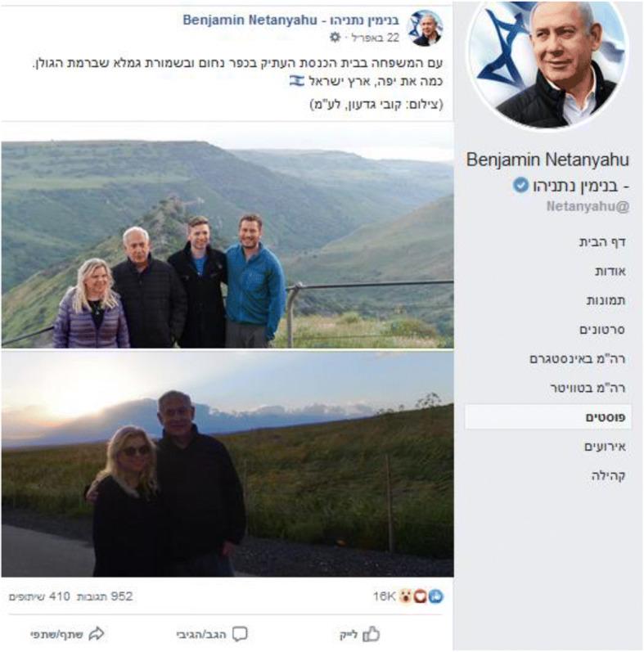Image resolution: width=644 pixels, height=652 pixels.
Task: Click the Benjamin Netanyahu post author link
Action: pos(290,20)
